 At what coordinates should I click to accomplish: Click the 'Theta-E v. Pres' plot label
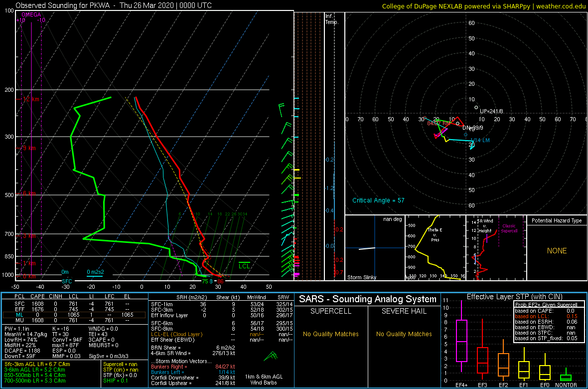click(x=435, y=234)
